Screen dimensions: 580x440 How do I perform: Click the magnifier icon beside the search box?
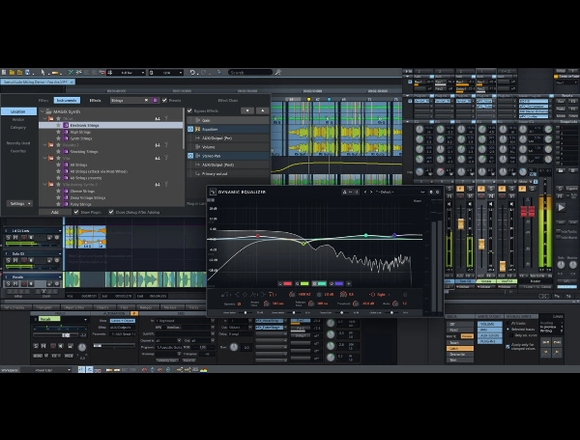278,72
